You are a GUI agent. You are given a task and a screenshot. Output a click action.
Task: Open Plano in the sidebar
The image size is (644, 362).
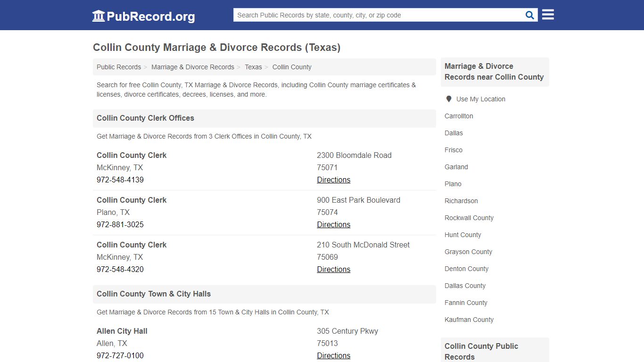(453, 184)
